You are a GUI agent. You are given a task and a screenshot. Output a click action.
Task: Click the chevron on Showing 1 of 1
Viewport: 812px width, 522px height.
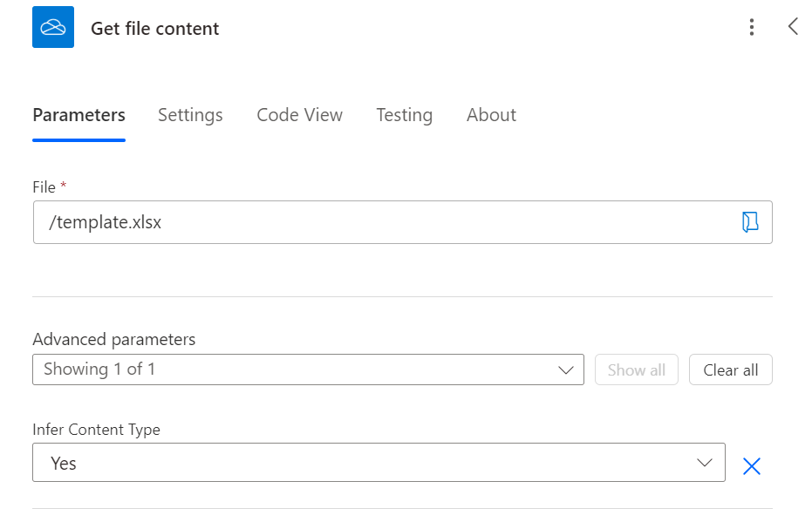565,370
